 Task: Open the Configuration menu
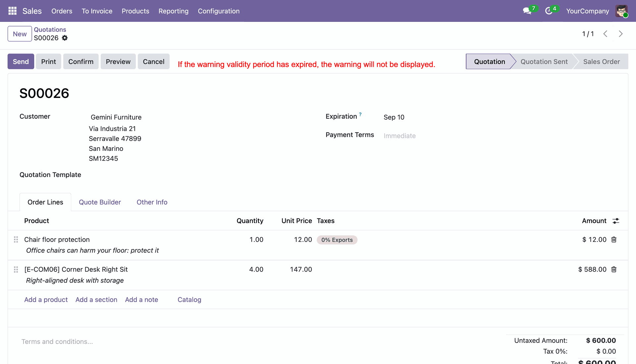[x=219, y=11]
